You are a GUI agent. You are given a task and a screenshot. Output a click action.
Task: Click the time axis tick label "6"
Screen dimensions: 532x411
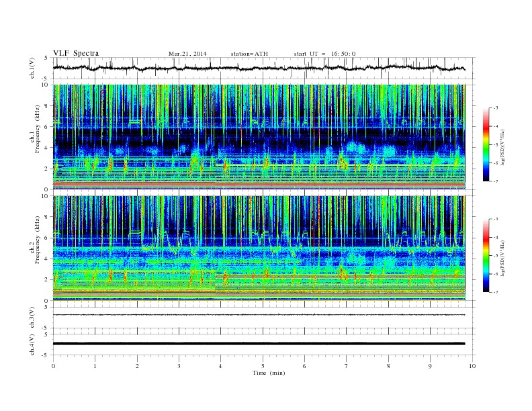pos(304,366)
